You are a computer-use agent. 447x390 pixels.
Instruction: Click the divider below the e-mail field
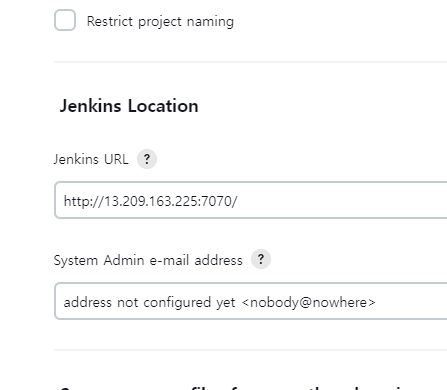[251, 350]
